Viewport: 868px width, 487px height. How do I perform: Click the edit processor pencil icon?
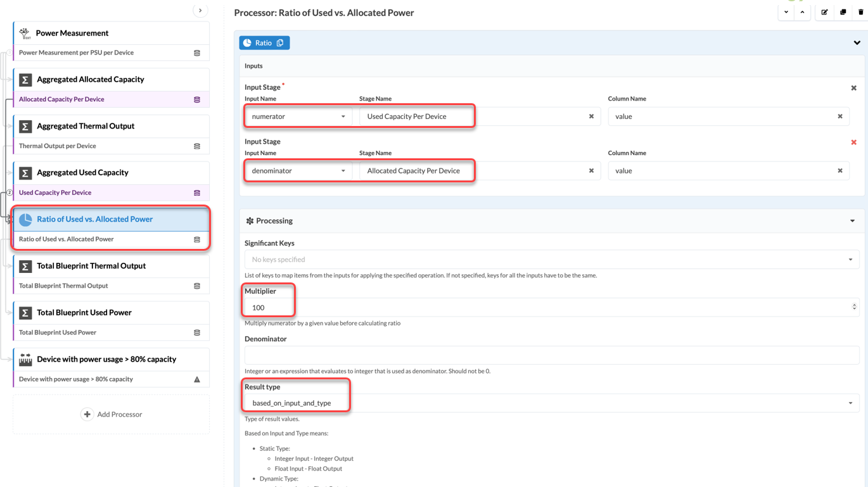tap(824, 12)
